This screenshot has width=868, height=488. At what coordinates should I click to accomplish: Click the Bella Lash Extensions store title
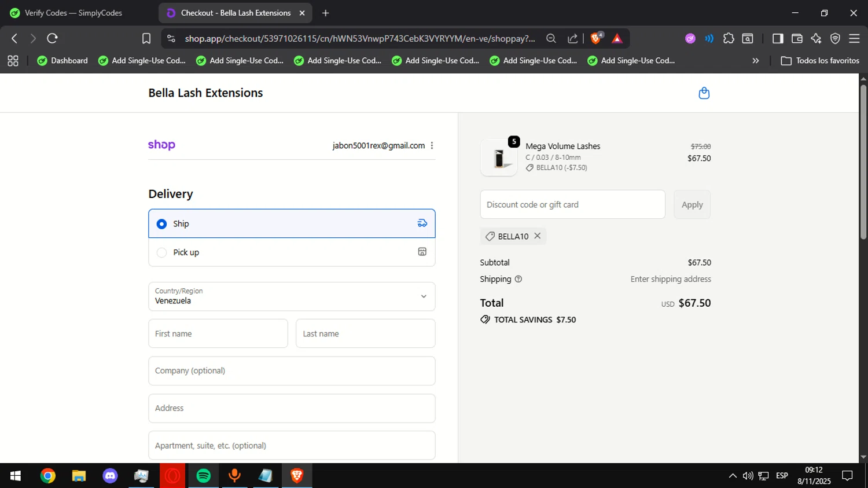205,93
